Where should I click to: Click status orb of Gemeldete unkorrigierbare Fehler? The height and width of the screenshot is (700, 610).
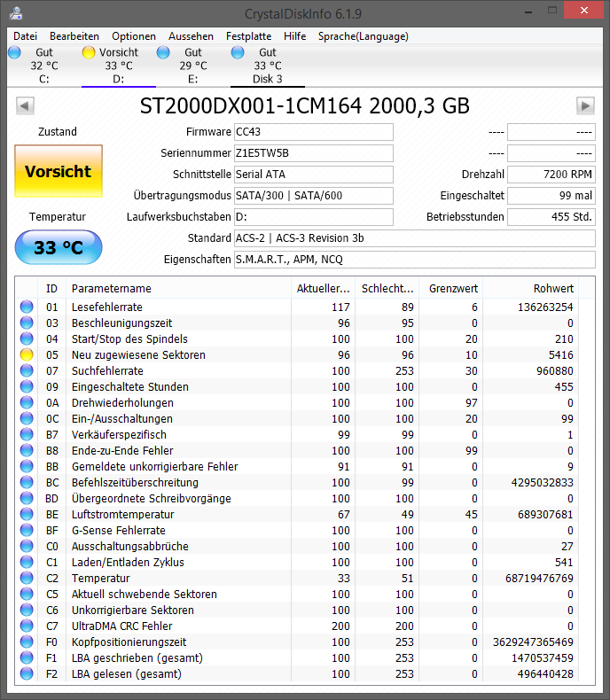pyautogui.click(x=27, y=466)
